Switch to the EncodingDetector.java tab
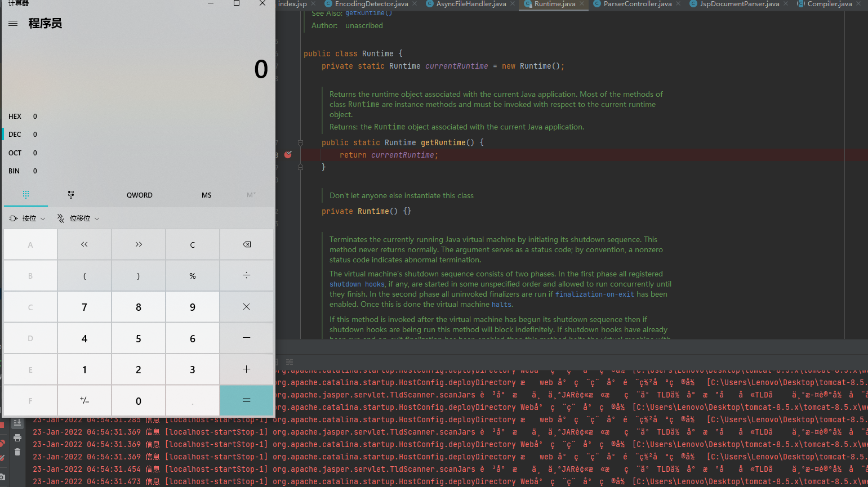This screenshot has width=868, height=487. pyautogui.click(x=372, y=4)
